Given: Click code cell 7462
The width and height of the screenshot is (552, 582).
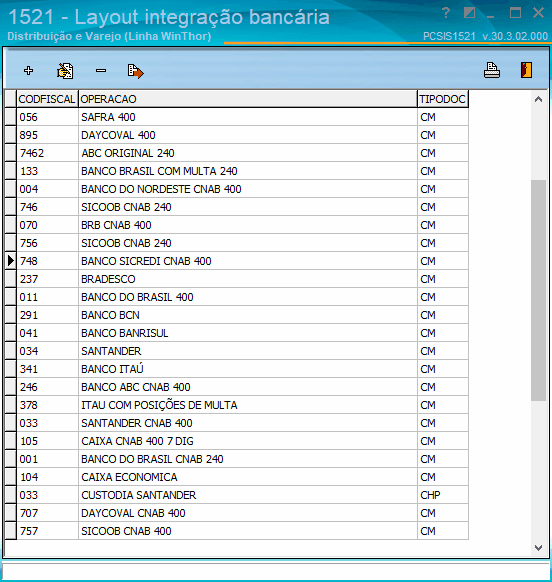Looking at the screenshot, I should tap(47, 153).
